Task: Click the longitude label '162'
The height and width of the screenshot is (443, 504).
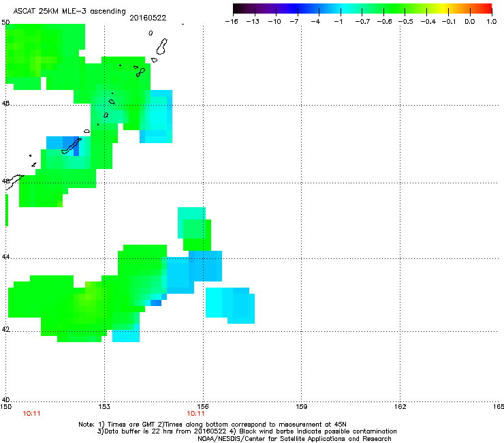Action: [400, 407]
